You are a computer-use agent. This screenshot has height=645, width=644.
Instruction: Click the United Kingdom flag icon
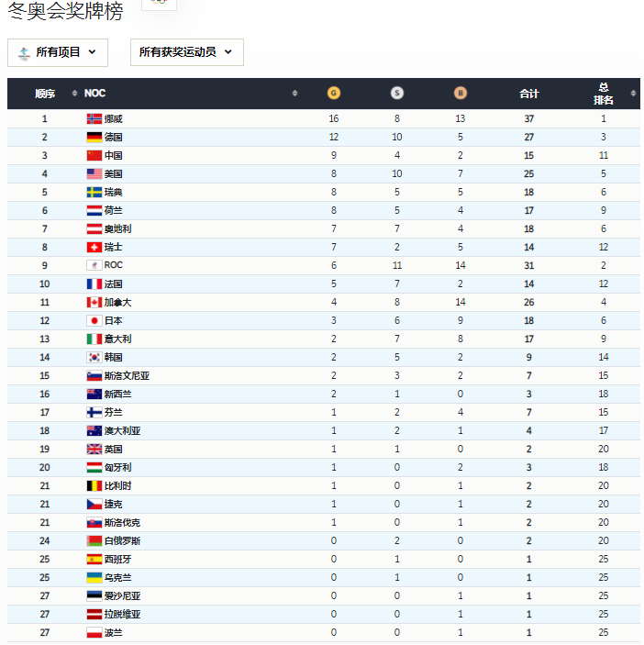click(x=94, y=449)
